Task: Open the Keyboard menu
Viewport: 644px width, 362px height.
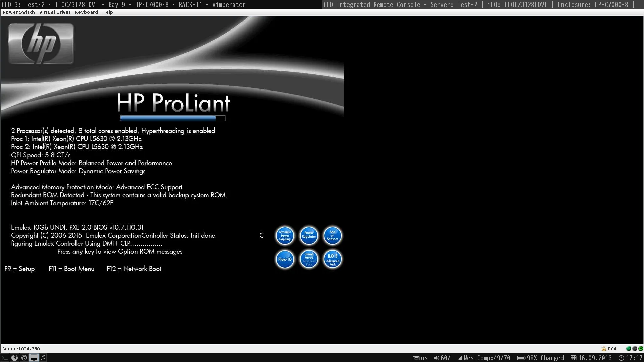Action: (x=87, y=12)
